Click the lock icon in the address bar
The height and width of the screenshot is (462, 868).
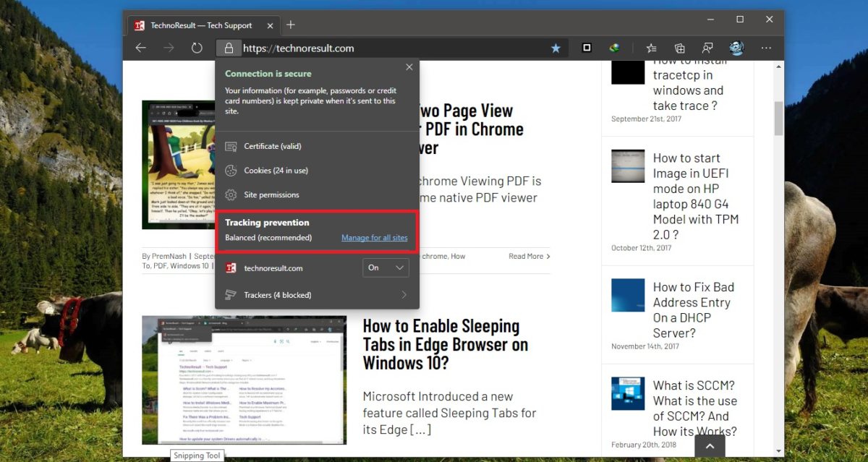tap(228, 48)
